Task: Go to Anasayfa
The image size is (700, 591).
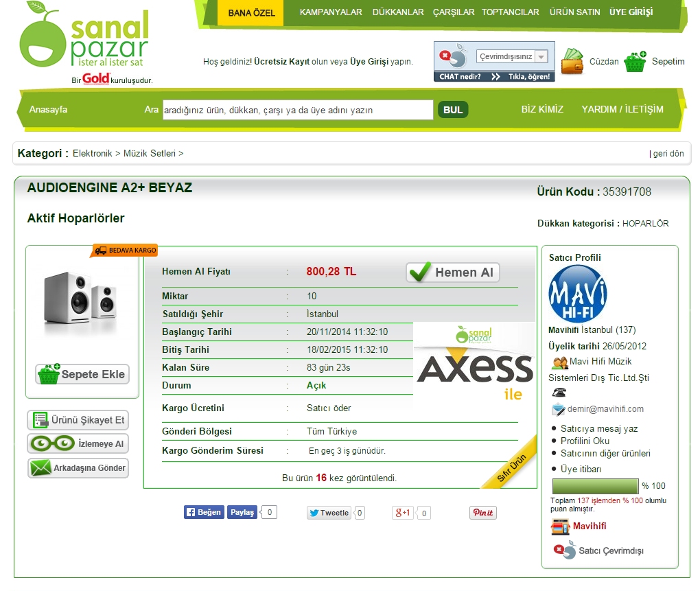Action: (x=48, y=109)
